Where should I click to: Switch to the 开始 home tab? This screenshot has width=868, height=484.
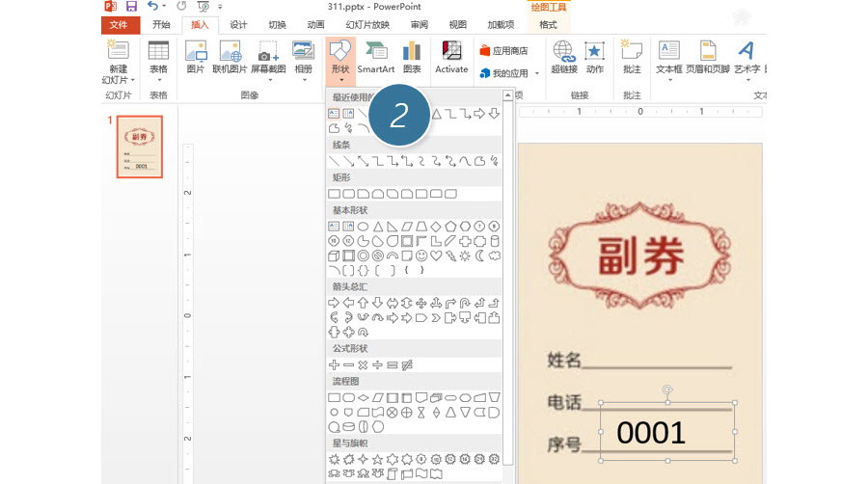pos(161,25)
